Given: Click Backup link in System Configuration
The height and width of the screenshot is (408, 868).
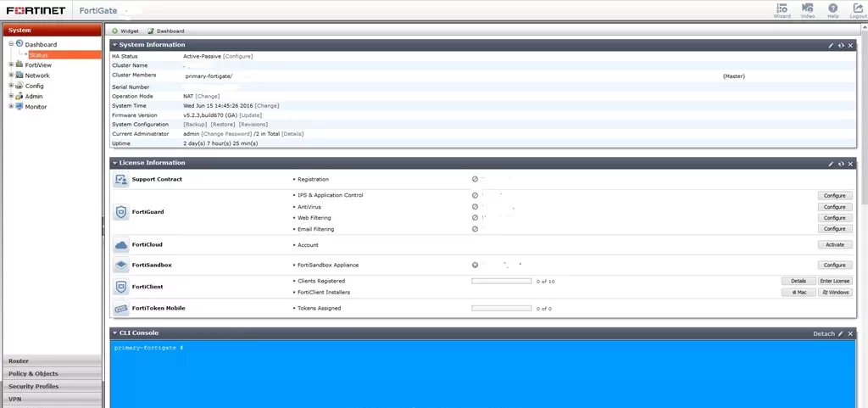Looking at the screenshot, I should [194, 125].
